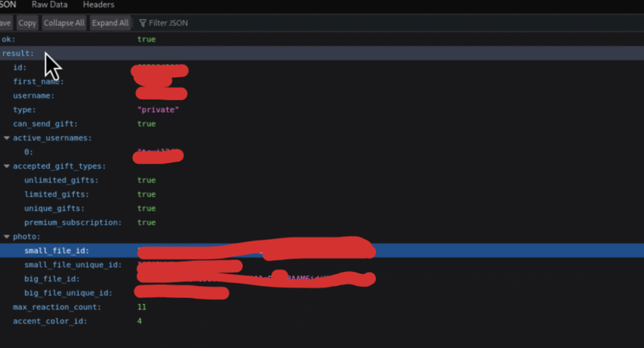Viewport: 644px width, 348px height.
Task: Select the result row
Action: (19, 53)
